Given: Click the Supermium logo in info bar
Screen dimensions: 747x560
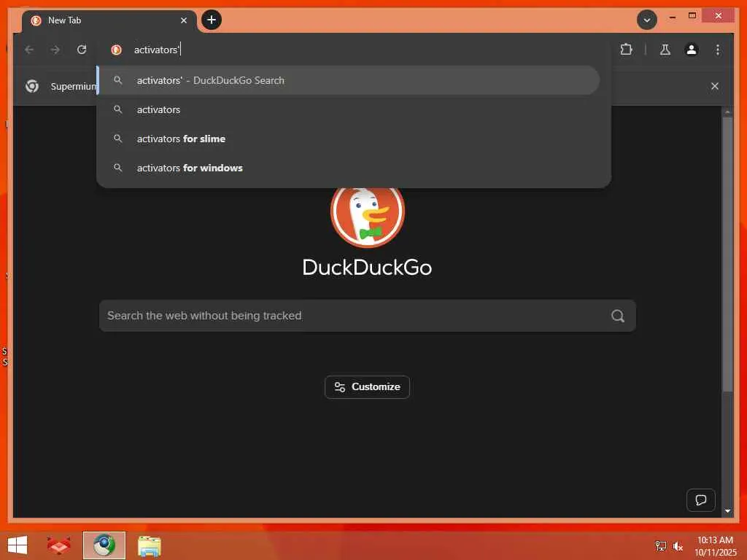Looking at the screenshot, I should 32,86.
